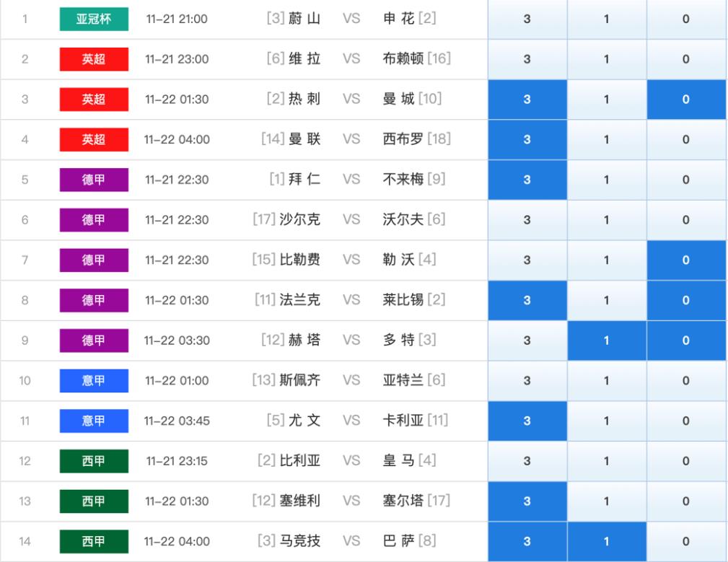
Task: Select home win (3) for 比利亚 vs 皇马
Action: click(527, 461)
